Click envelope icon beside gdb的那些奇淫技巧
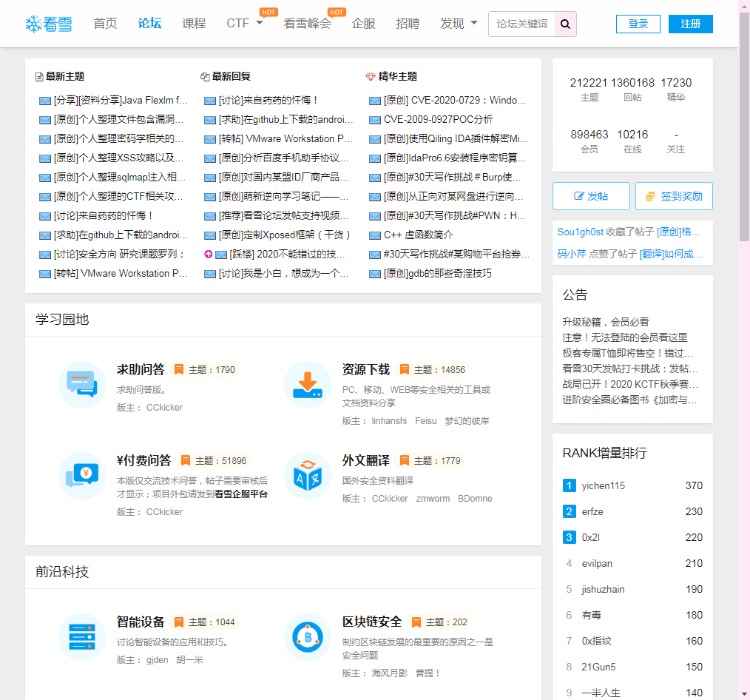 (375, 274)
